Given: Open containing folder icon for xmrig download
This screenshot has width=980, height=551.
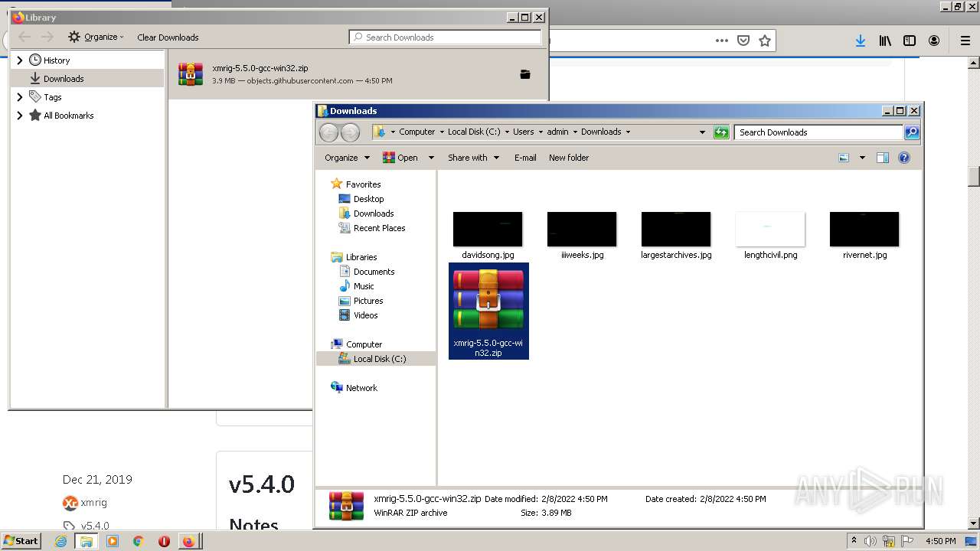Looking at the screenshot, I should click(525, 74).
